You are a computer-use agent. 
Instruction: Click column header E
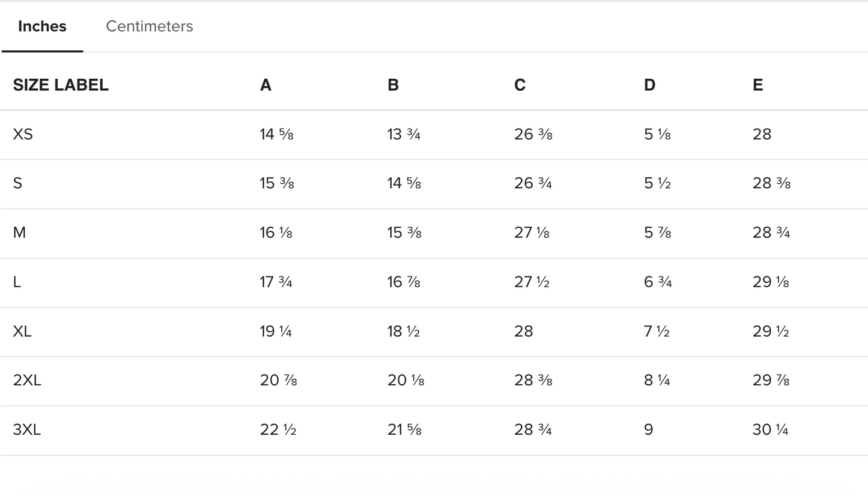click(757, 85)
